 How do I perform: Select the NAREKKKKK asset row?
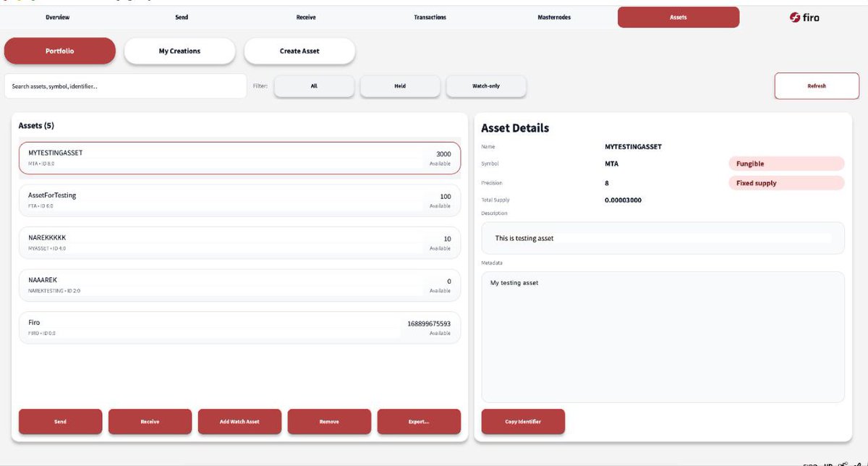click(x=239, y=242)
